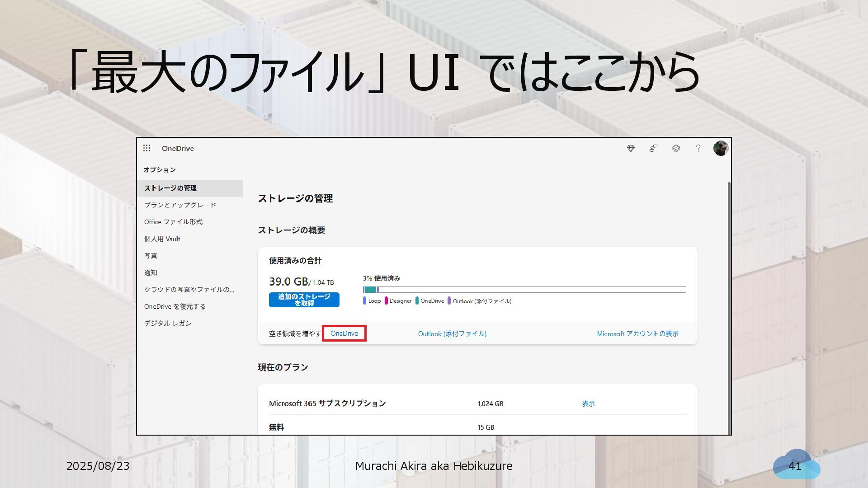The image size is (868, 488).
Task: Click the OneDrive free up space link
Action: click(344, 333)
